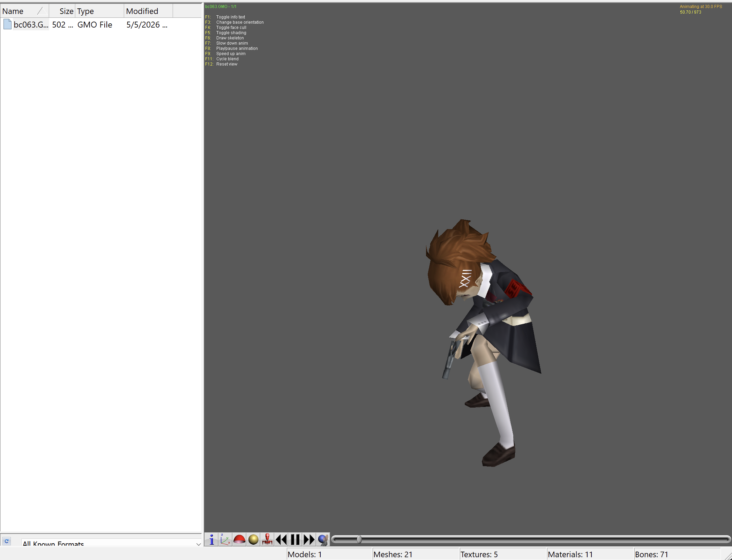
Task: Click the 'Toggle shading' help line
Action: (231, 33)
